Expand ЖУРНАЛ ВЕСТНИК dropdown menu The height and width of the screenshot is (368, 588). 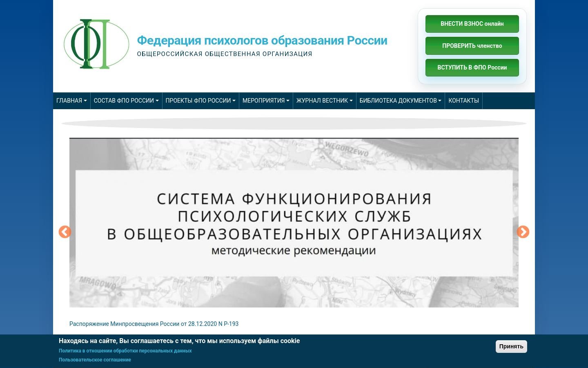point(325,101)
